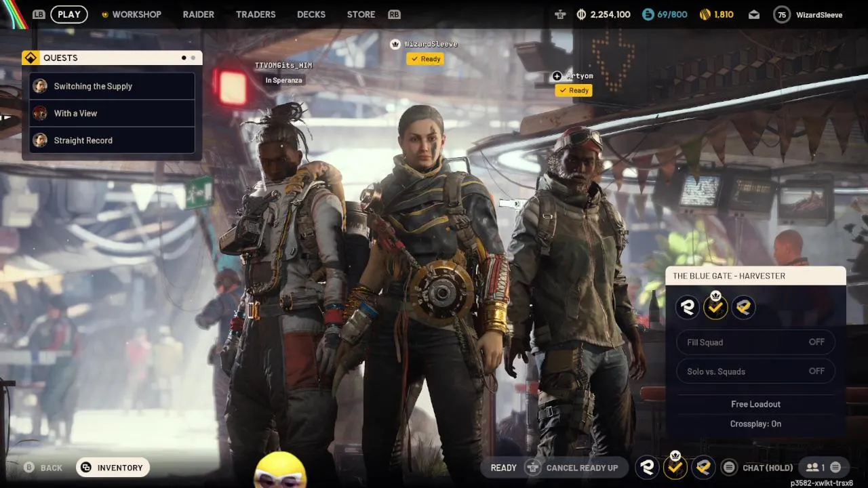Click the portrait icon on With a View
868x488 pixels.
click(x=41, y=113)
